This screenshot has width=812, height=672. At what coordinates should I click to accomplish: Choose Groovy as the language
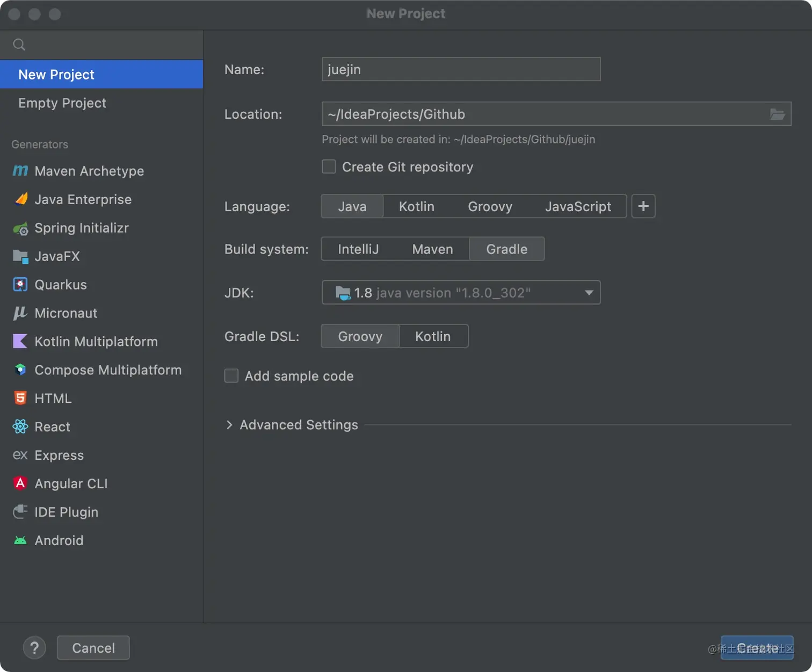pos(490,206)
